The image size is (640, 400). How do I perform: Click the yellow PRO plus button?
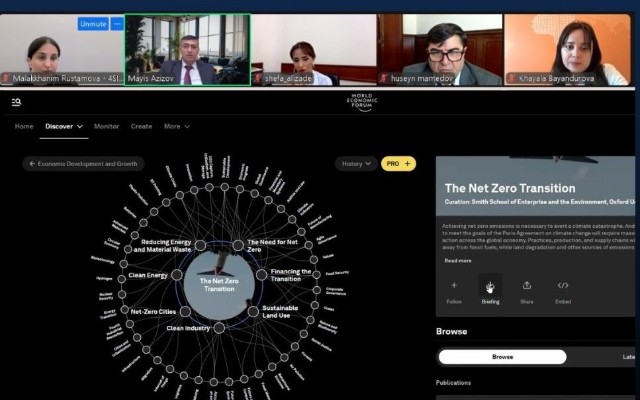coord(398,164)
